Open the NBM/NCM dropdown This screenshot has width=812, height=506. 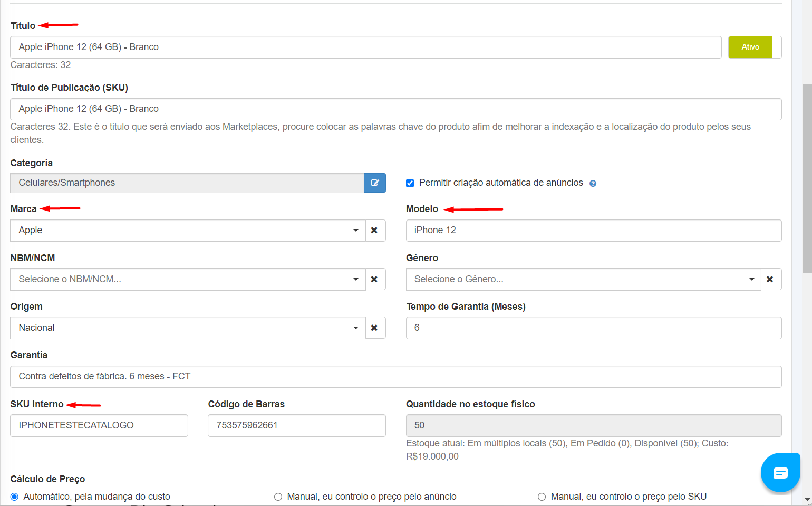point(188,279)
